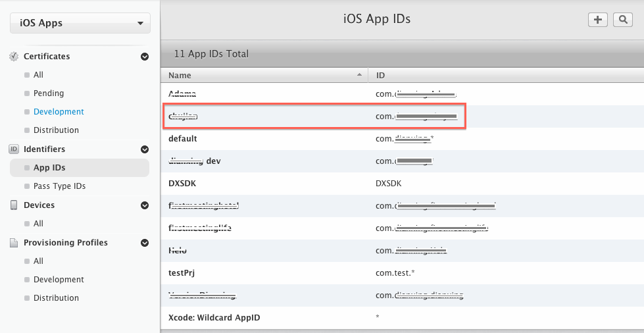Open Distribution under Certificates
644x333 pixels.
pyautogui.click(x=57, y=130)
